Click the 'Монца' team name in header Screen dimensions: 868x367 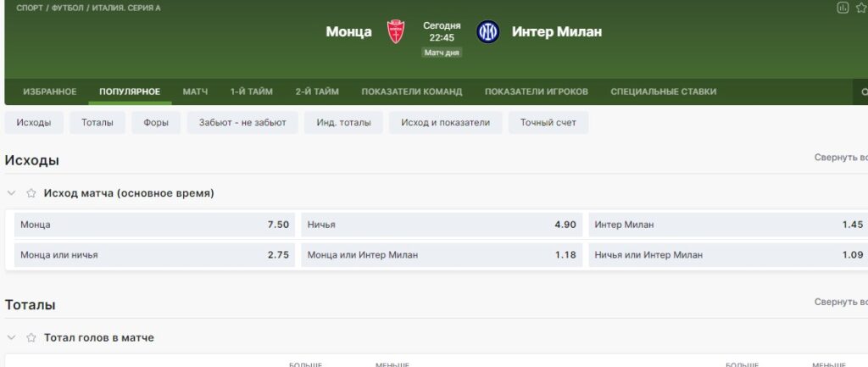point(348,31)
